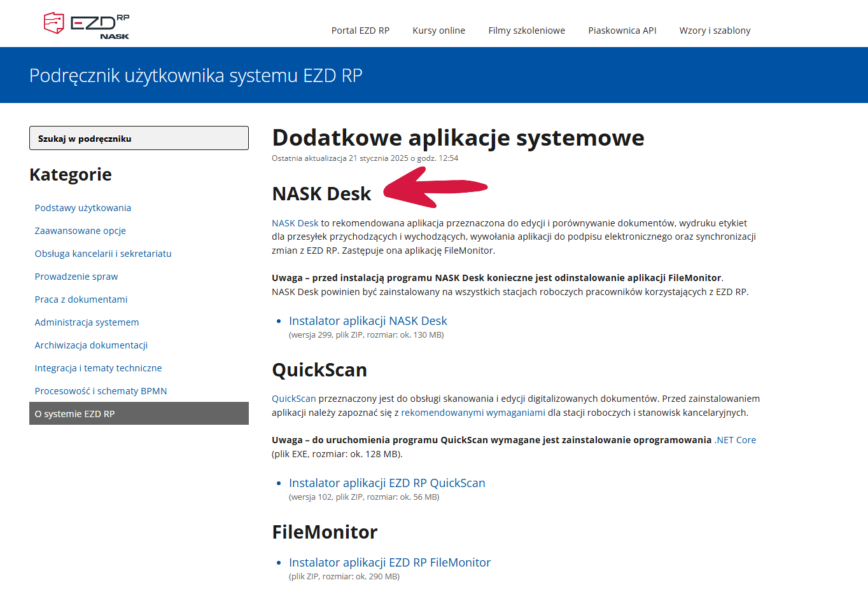The image size is (868, 592).
Task: Open Wzory i szablony
Action: [x=715, y=31]
